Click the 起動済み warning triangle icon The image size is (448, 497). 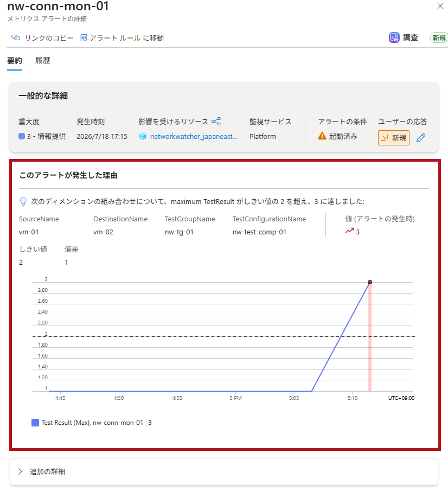pyautogui.click(x=322, y=136)
